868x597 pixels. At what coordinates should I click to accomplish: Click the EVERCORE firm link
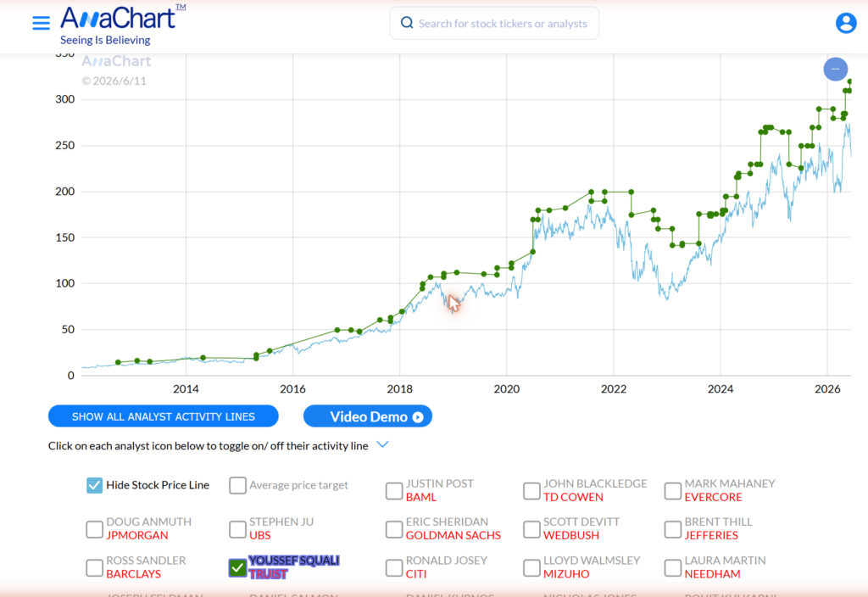click(x=713, y=497)
